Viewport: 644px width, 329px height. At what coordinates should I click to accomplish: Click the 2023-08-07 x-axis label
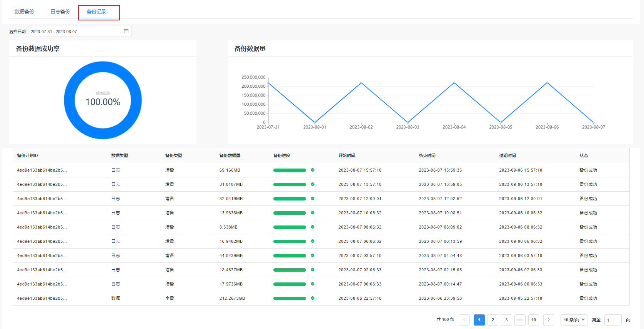point(593,127)
